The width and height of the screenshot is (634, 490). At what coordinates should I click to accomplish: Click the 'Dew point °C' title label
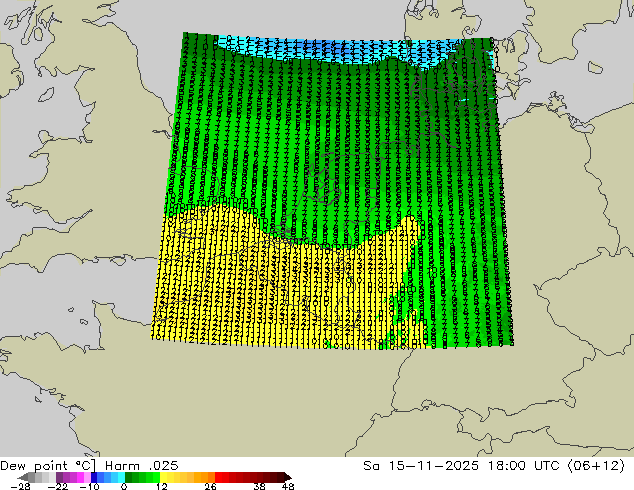coord(48,466)
